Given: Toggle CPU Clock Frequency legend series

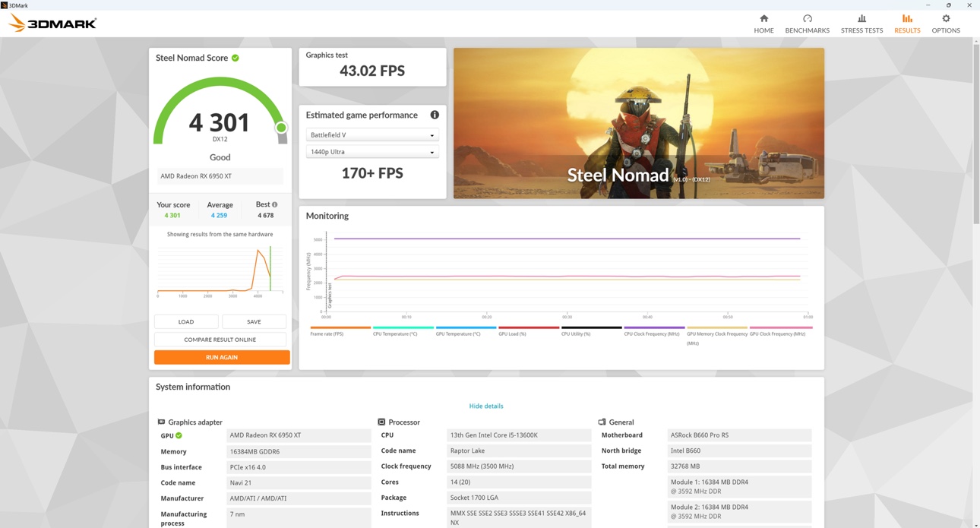Looking at the screenshot, I should (652, 334).
